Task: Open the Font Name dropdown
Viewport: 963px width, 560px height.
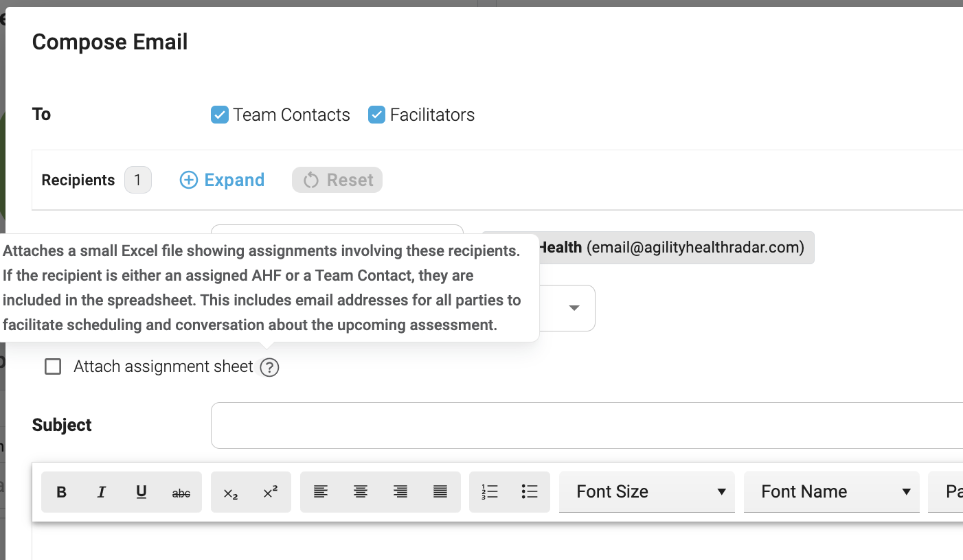Action: 832,492
